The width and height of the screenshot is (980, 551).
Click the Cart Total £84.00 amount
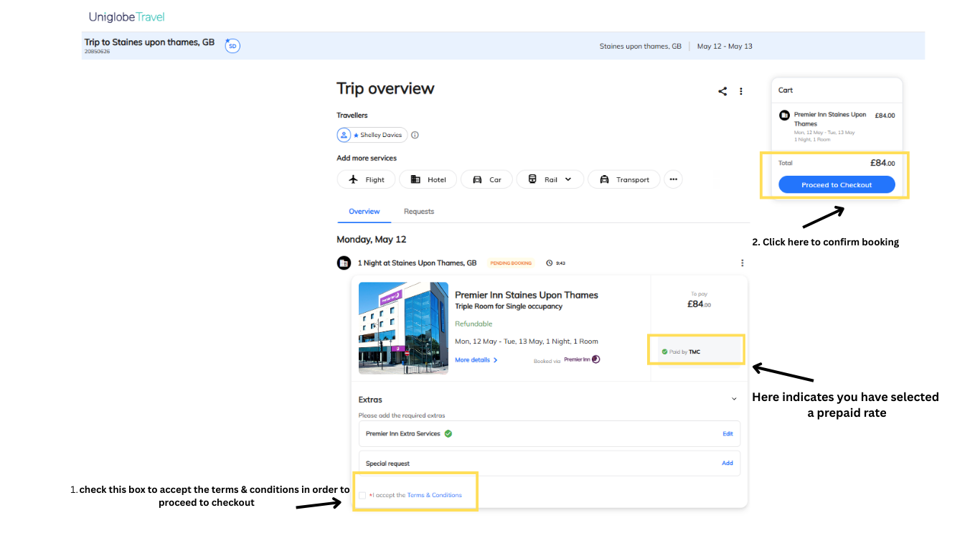point(882,163)
